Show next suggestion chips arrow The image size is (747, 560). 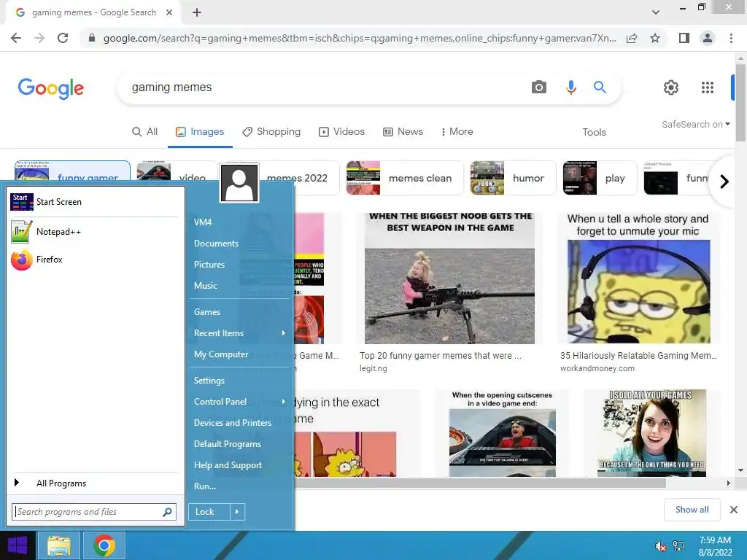724,182
